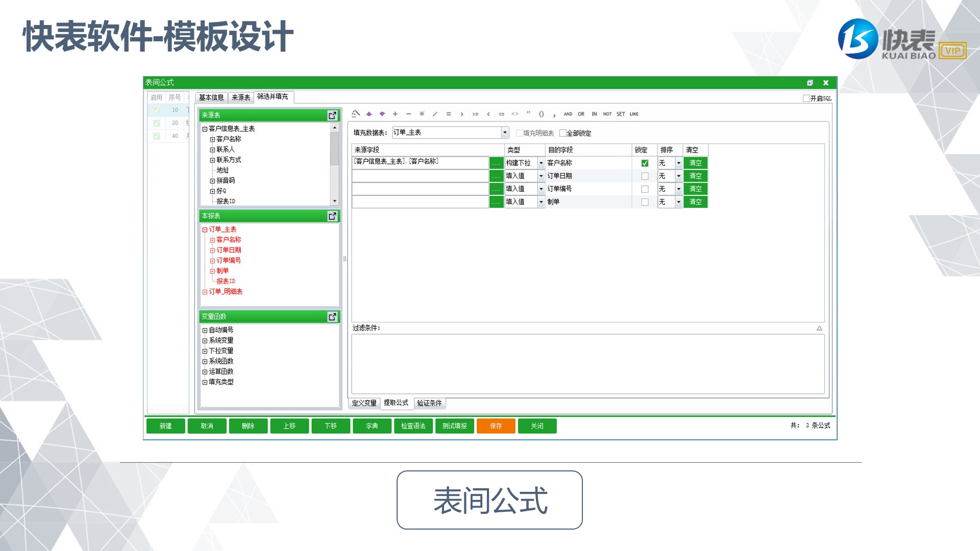Open the 填充数据表 dropdown
Viewport: 980px width, 551px height.
click(505, 133)
